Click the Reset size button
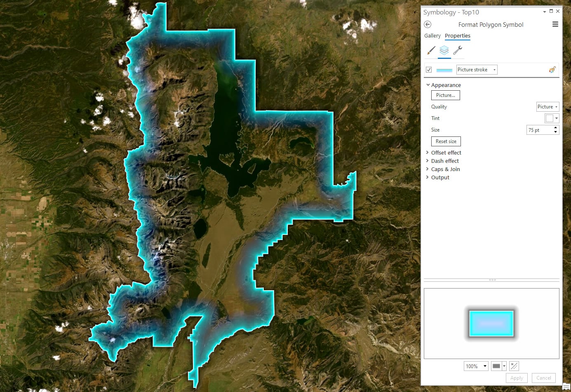Image resolution: width=571 pixels, height=392 pixels. tap(446, 141)
